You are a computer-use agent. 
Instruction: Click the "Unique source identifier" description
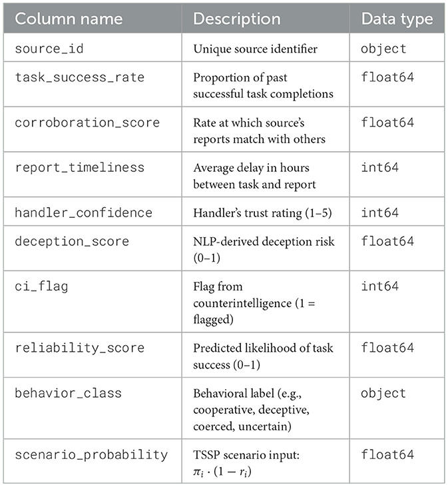click(x=256, y=49)
